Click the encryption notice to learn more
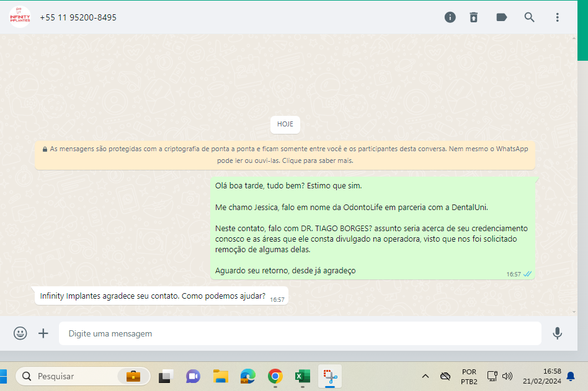Viewport: 588px width, 391px height. 285,155
